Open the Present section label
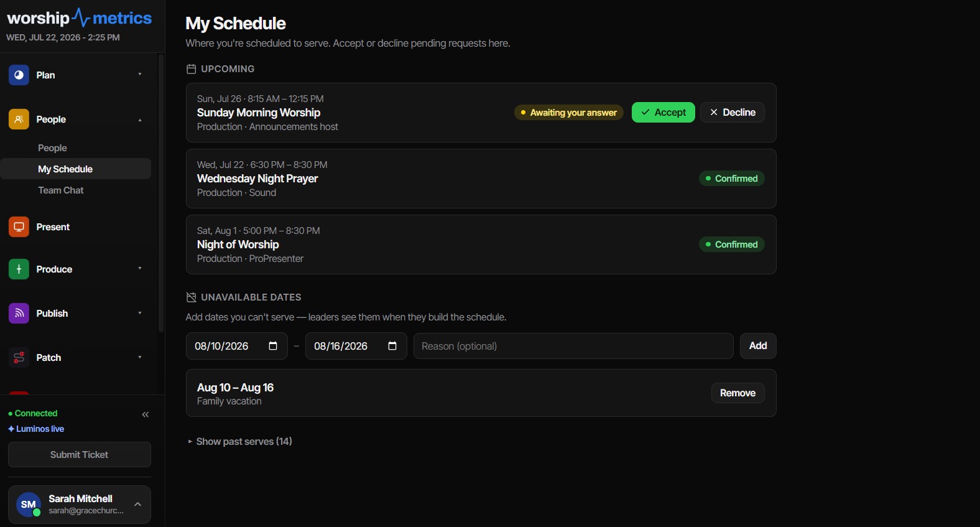The image size is (980, 527). tap(53, 227)
